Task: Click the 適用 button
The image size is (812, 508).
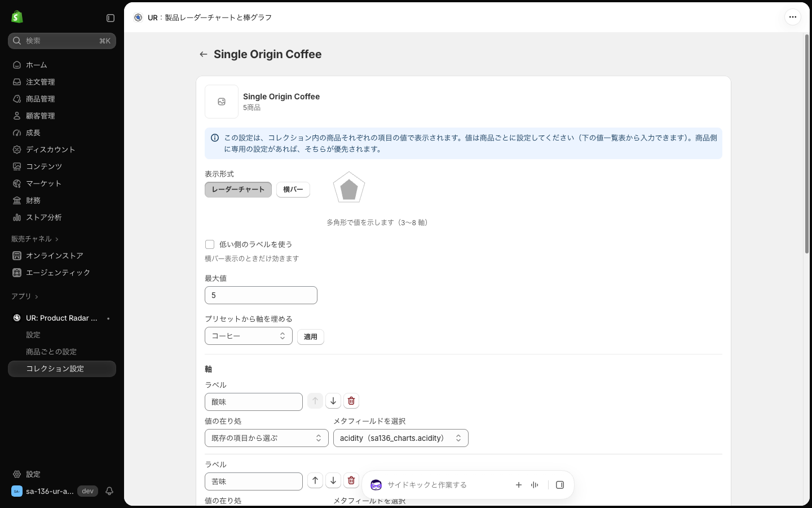Action: (x=311, y=337)
